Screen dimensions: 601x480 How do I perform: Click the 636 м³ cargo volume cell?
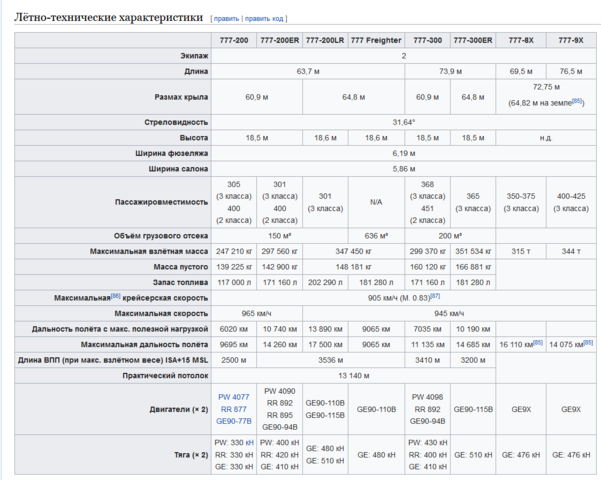click(376, 236)
